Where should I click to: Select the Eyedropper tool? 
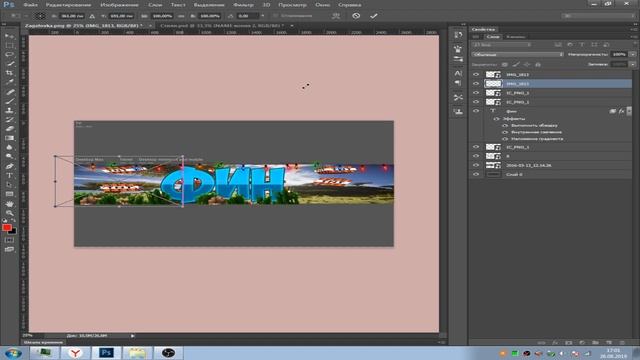pyautogui.click(x=9, y=82)
